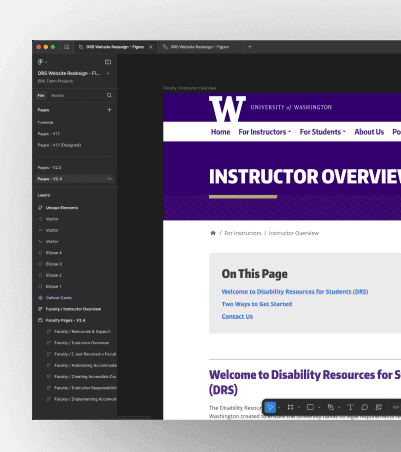The height and width of the screenshot is (452, 401).
Task: Click the frame title above canvas
Action: tap(189, 88)
